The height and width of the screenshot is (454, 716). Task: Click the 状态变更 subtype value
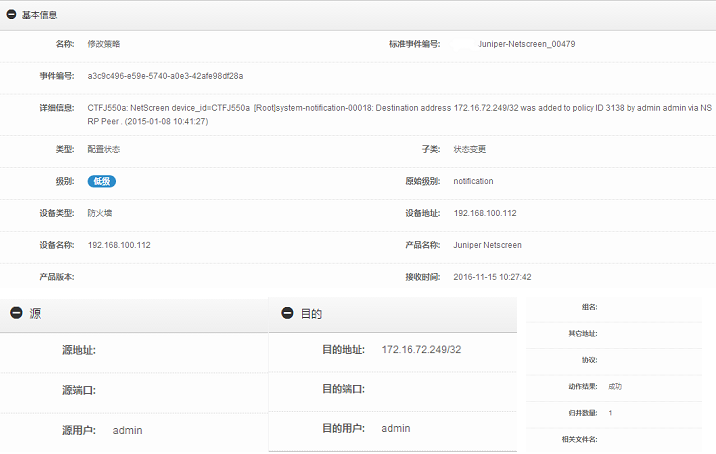469,149
